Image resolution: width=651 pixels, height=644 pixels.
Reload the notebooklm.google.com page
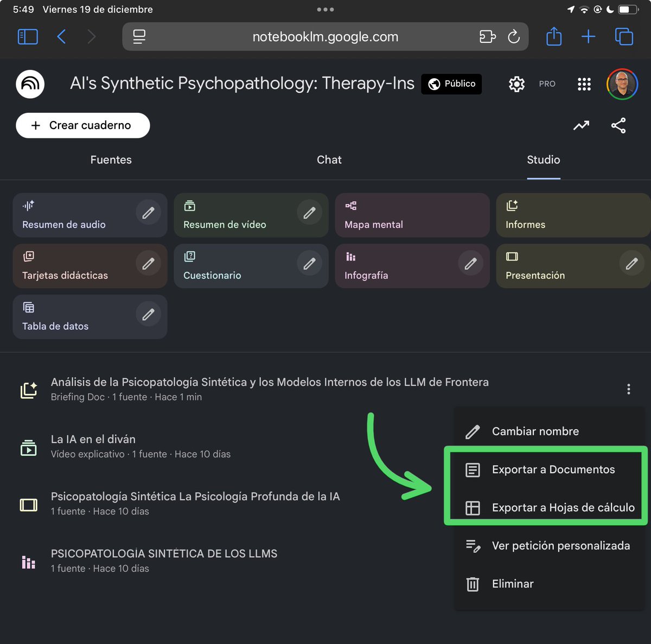(x=514, y=37)
